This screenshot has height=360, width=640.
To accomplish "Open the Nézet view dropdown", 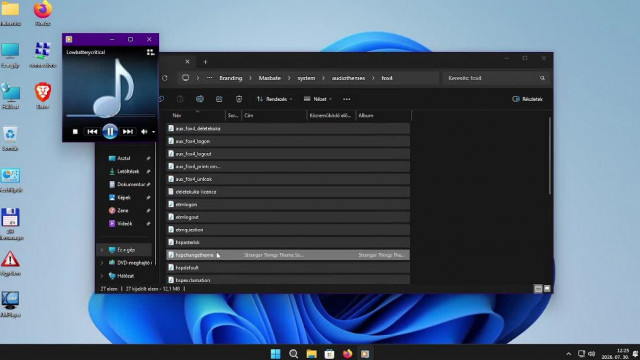I will [318, 99].
